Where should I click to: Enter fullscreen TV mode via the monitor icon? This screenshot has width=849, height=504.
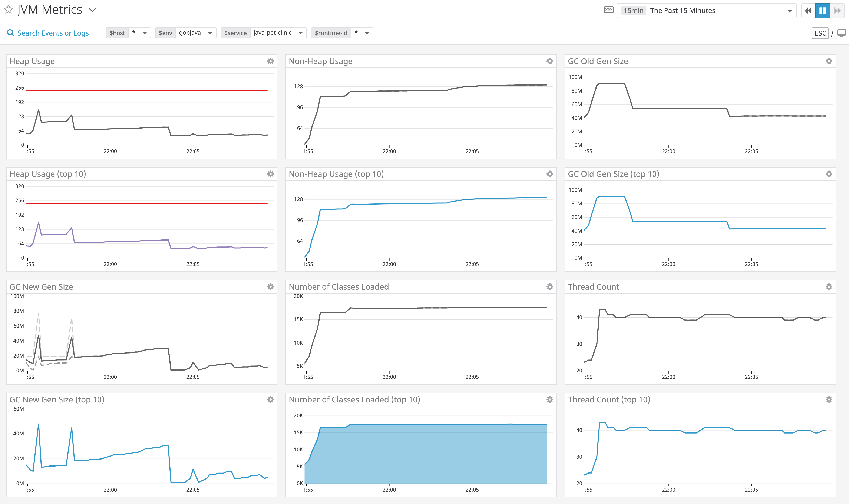click(x=842, y=33)
